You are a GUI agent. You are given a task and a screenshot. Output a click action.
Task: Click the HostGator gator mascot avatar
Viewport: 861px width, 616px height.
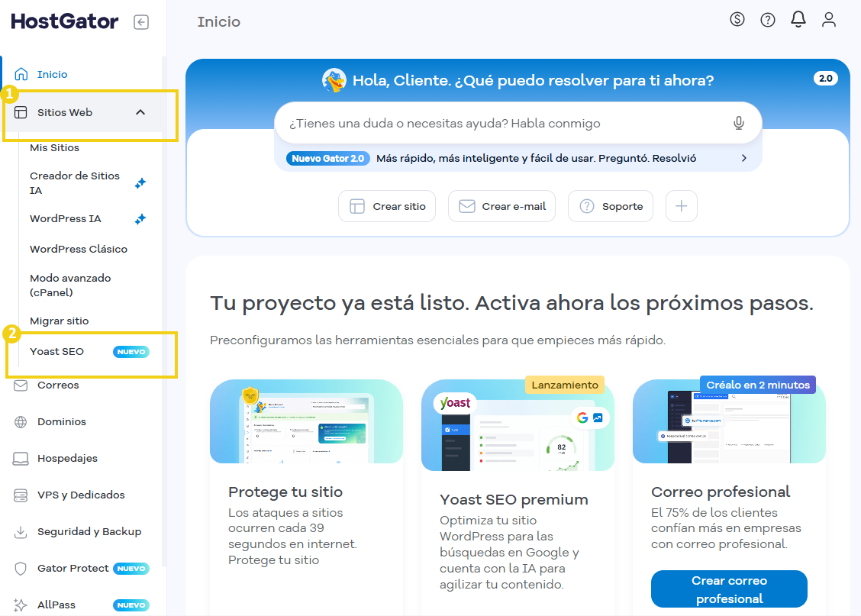[334, 80]
